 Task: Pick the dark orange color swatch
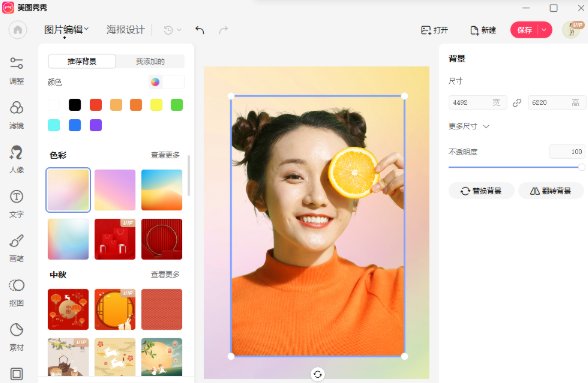tap(136, 105)
